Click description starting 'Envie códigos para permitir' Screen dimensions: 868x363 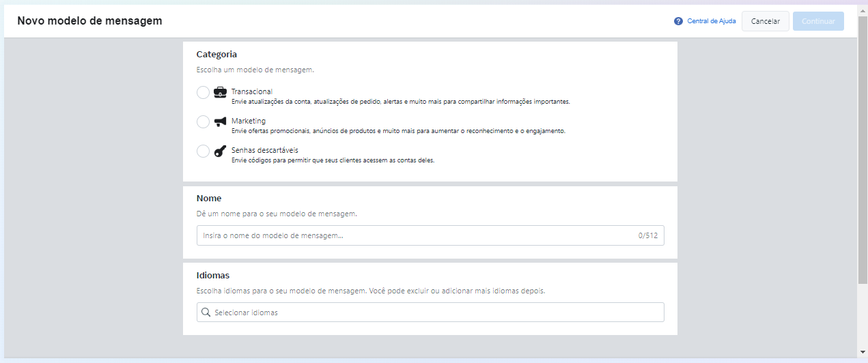[333, 160]
